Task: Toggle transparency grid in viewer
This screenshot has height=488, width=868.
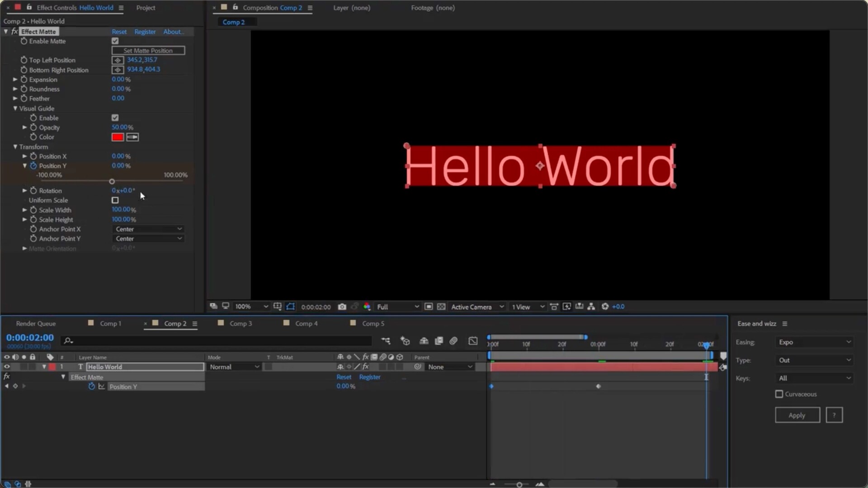Action: coord(441,307)
